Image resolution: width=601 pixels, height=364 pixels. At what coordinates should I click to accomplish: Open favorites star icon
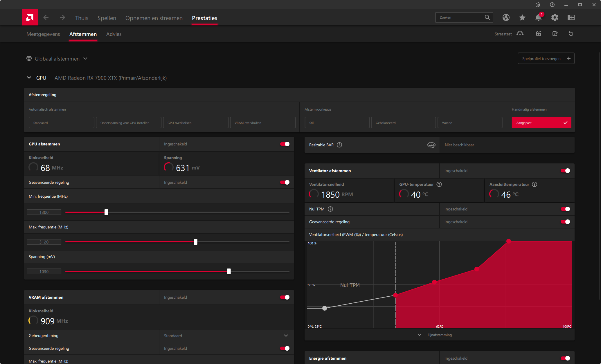tap(522, 17)
